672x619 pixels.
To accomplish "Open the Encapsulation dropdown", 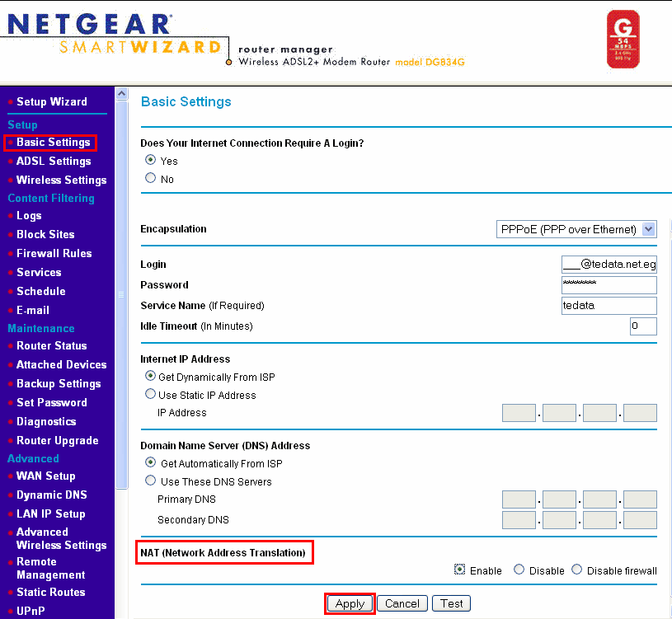I will [x=576, y=229].
